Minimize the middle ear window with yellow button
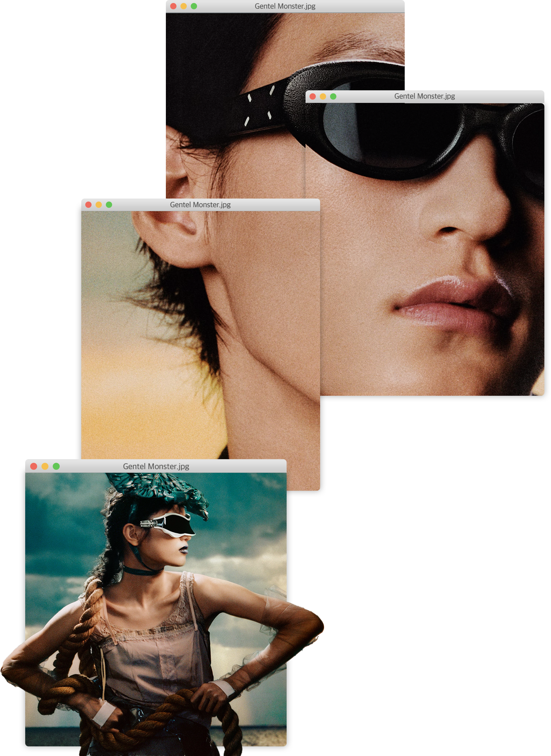551x756 pixels. tap(99, 205)
